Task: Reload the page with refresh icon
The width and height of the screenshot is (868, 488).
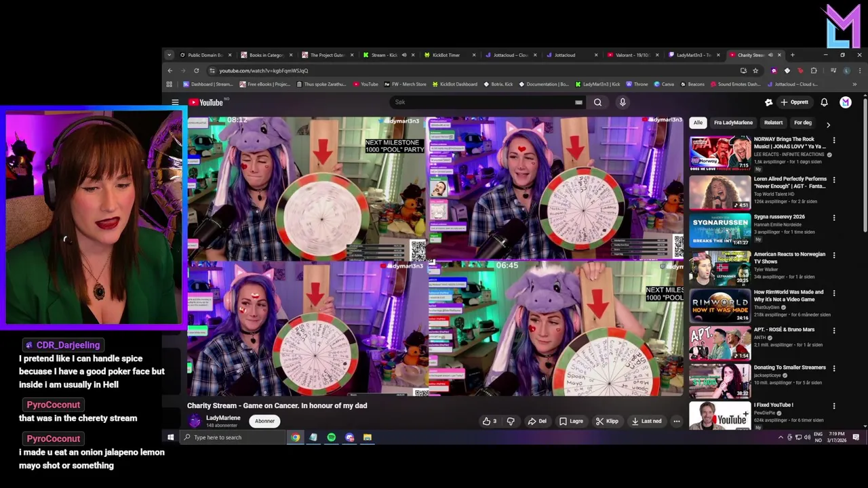Action: pyautogui.click(x=197, y=70)
